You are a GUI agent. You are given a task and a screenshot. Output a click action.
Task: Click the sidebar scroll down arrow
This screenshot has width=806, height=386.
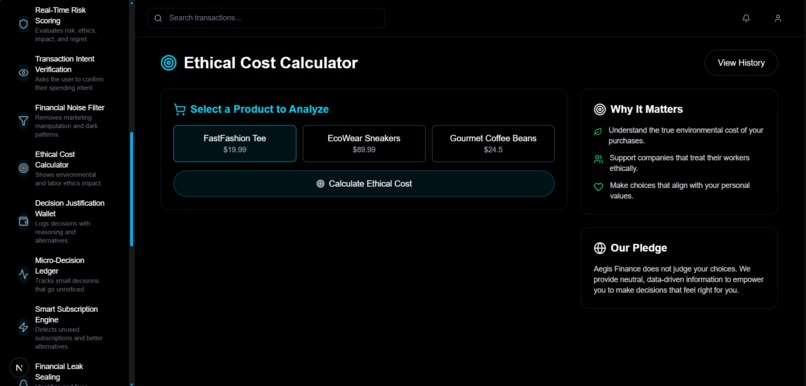click(132, 384)
